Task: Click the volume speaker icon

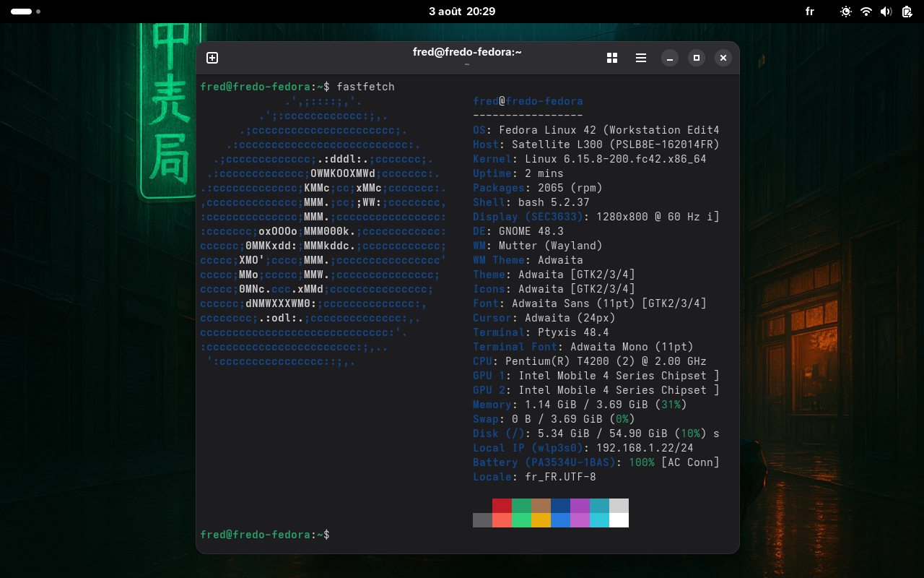Action: point(886,12)
